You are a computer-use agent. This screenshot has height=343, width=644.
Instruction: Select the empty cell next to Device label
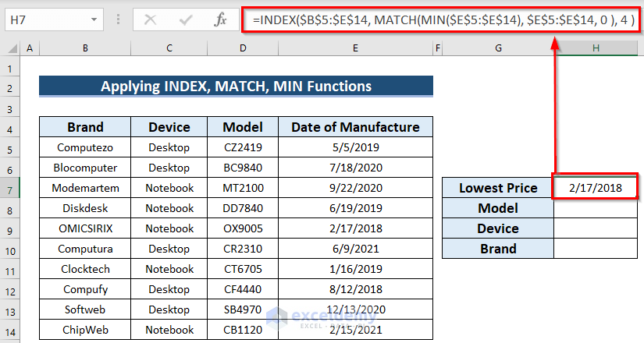(x=595, y=228)
